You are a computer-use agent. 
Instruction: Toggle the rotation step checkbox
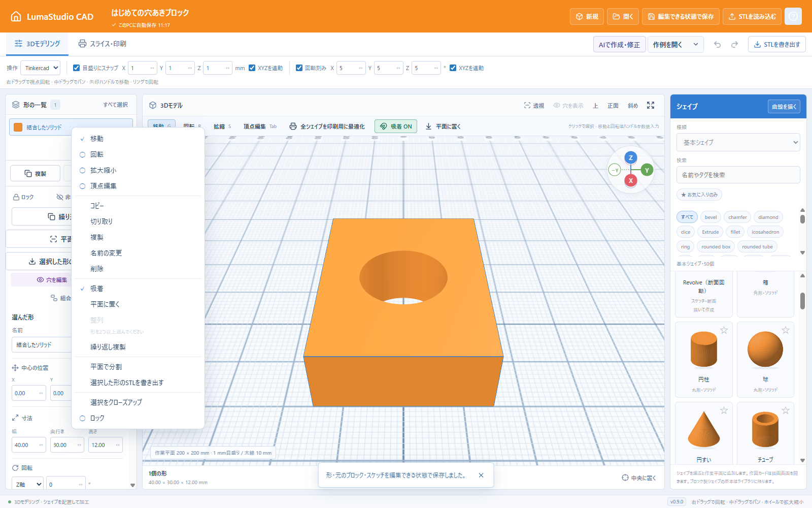[x=299, y=68]
